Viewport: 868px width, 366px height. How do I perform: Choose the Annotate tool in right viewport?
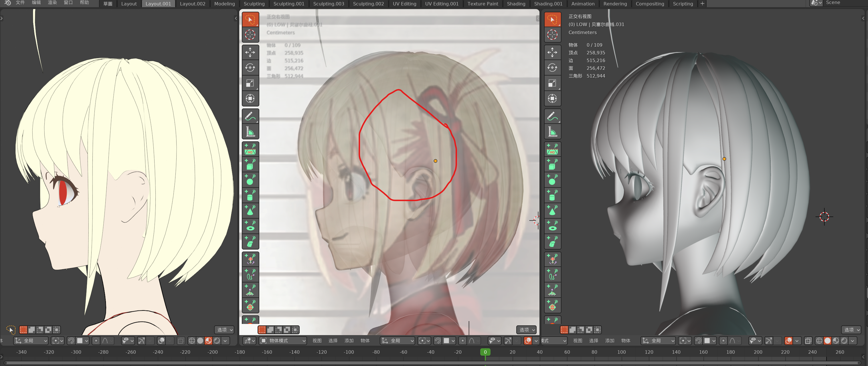[x=552, y=116]
